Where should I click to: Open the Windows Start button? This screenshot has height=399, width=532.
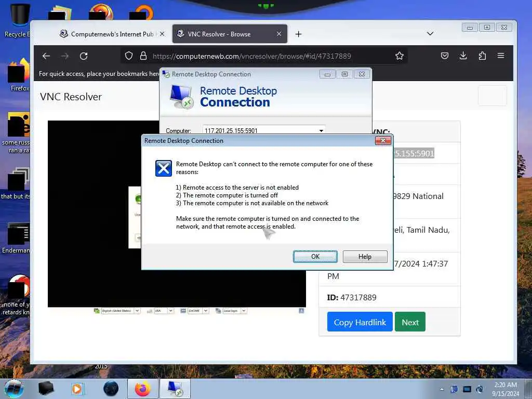(x=14, y=389)
